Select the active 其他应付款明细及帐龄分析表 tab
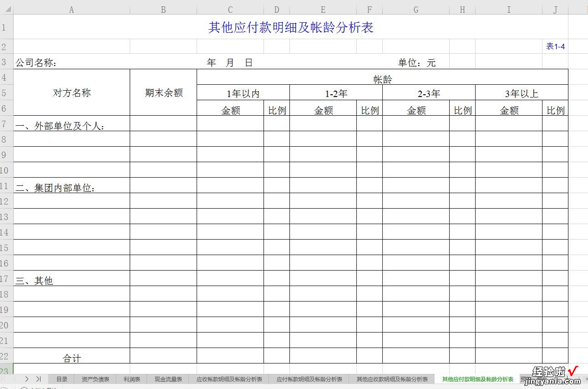The height and width of the screenshot is (389, 588). pyautogui.click(x=478, y=379)
